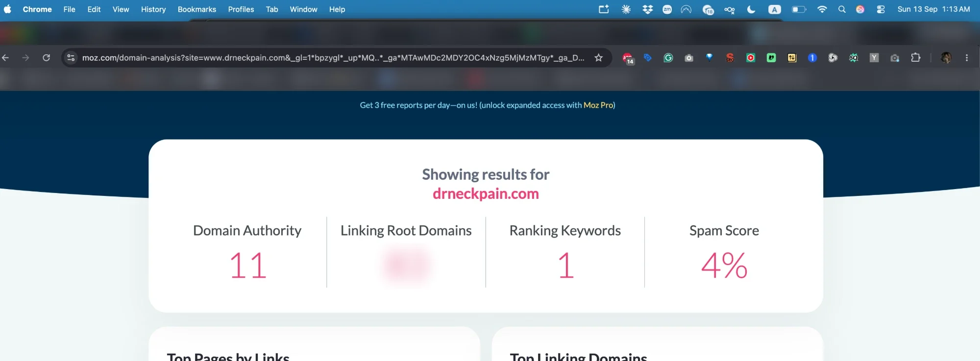This screenshot has width=980, height=361.
Task: Click the Domain Authority value 11
Action: coord(248,265)
